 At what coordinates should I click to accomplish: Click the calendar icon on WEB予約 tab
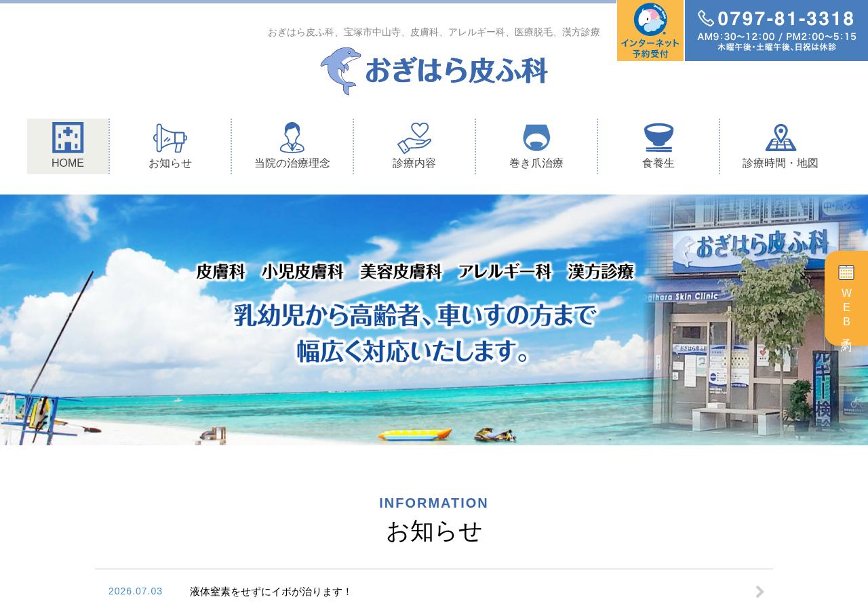pyautogui.click(x=846, y=272)
